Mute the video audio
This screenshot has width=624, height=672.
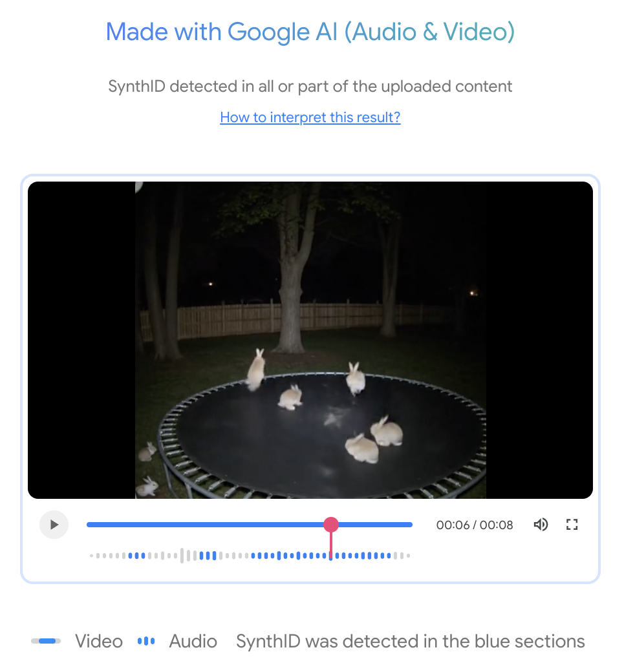541,525
